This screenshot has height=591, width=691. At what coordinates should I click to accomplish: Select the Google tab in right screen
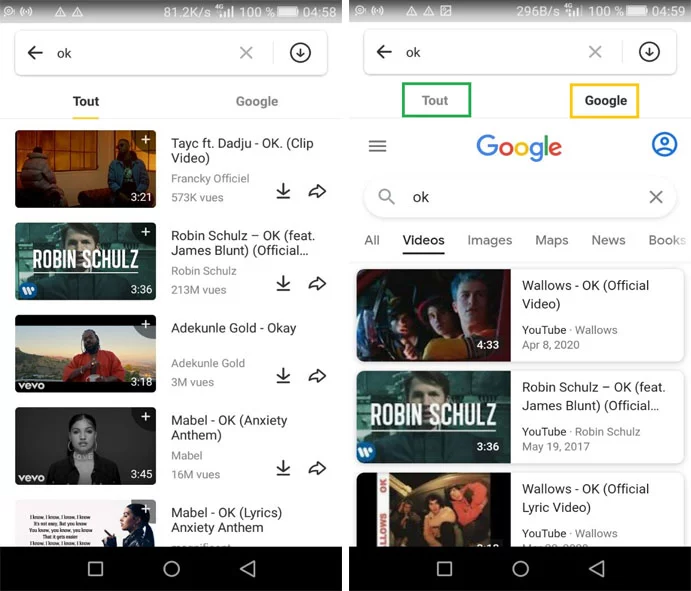pos(605,101)
